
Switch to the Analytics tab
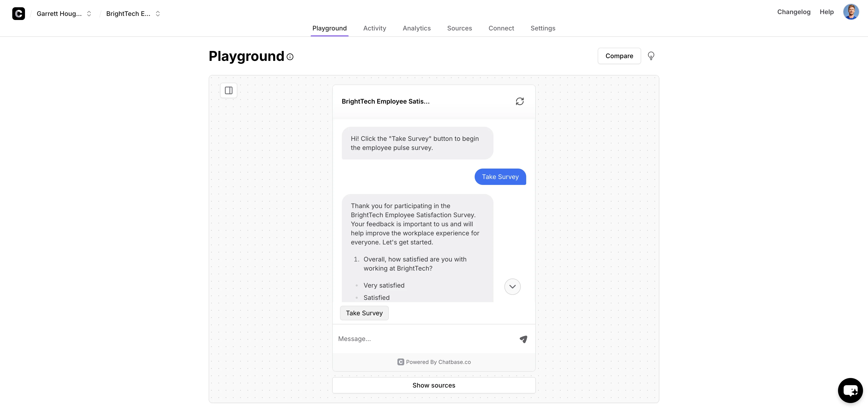417,28
